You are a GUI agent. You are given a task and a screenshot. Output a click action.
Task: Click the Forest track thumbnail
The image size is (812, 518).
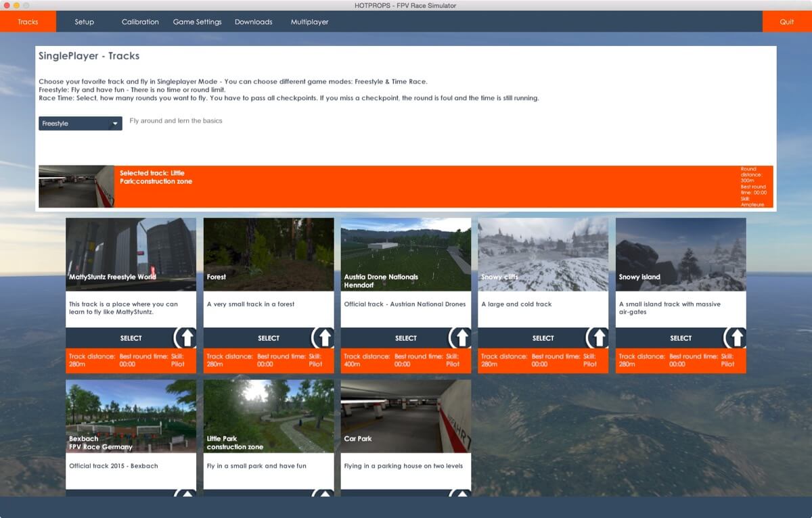click(269, 254)
